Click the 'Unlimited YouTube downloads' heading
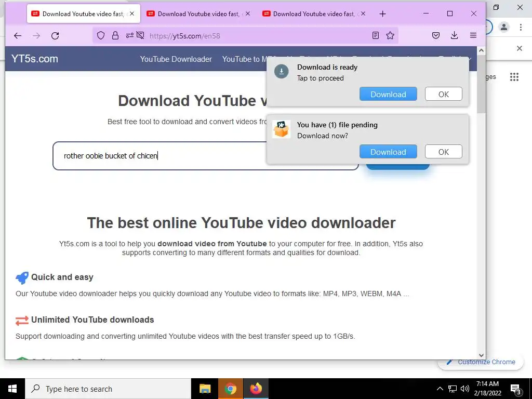The image size is (532, 399). click(x=92, y=320)
